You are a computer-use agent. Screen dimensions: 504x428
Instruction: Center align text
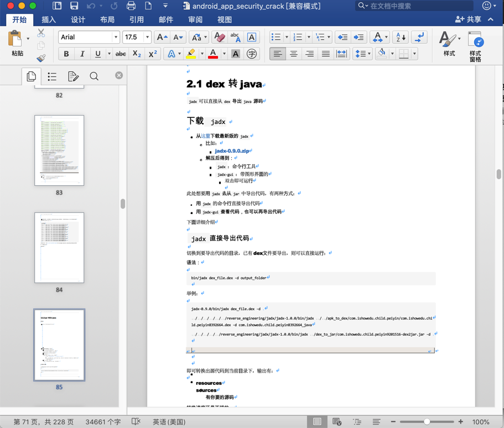(x=294, y=54)
